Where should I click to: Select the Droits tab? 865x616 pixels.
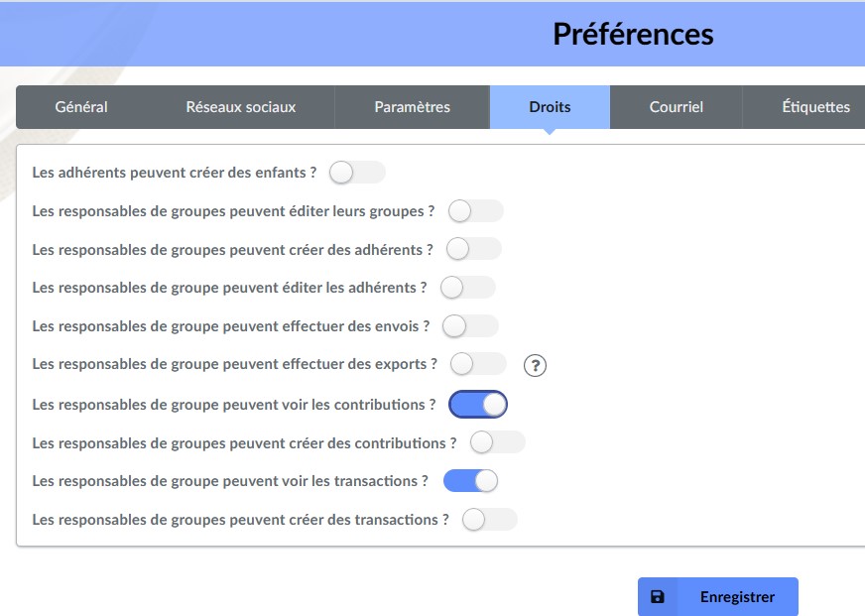tap(550, 107)
